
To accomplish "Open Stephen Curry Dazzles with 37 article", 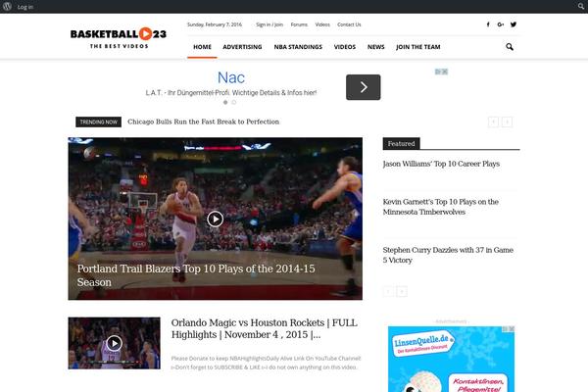I will click(x=448, y=255).
